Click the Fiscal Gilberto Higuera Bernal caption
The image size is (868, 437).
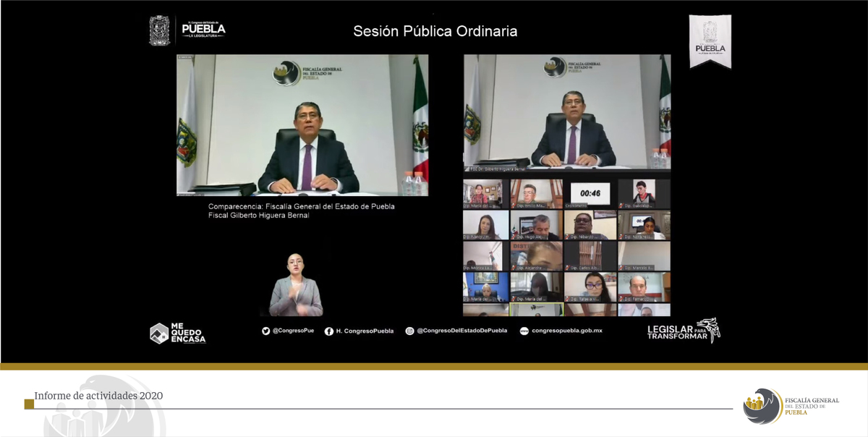click(259, 216)
